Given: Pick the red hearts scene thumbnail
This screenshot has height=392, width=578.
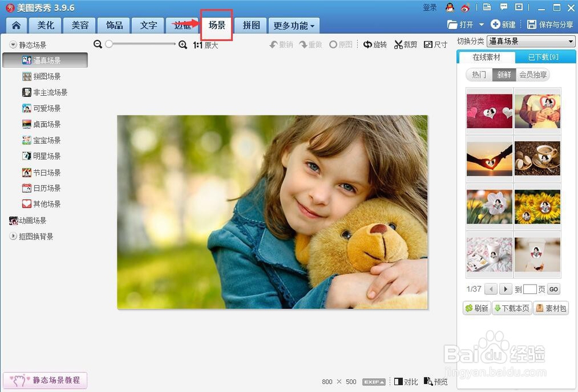Looking at the screenshot, I should (490, 111).
